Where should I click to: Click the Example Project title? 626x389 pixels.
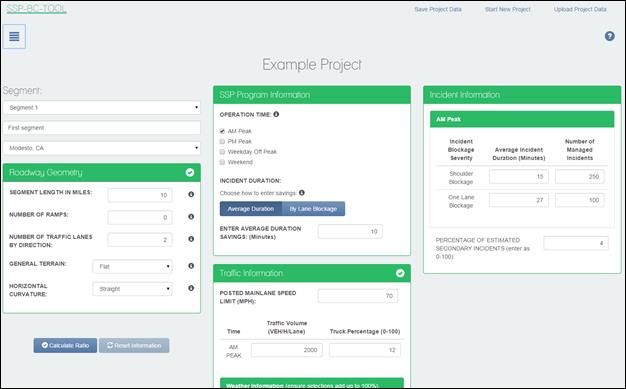click(x=312, y=65)
